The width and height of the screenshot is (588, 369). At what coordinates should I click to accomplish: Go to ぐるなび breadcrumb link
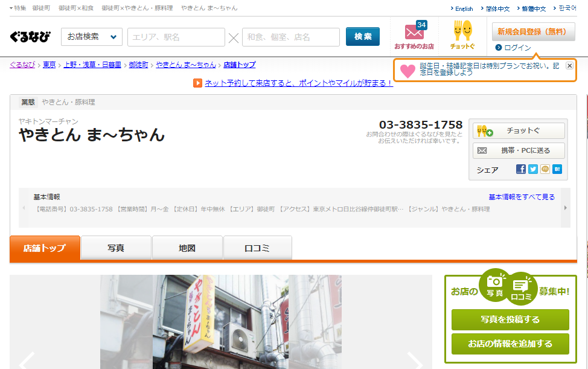22,65
